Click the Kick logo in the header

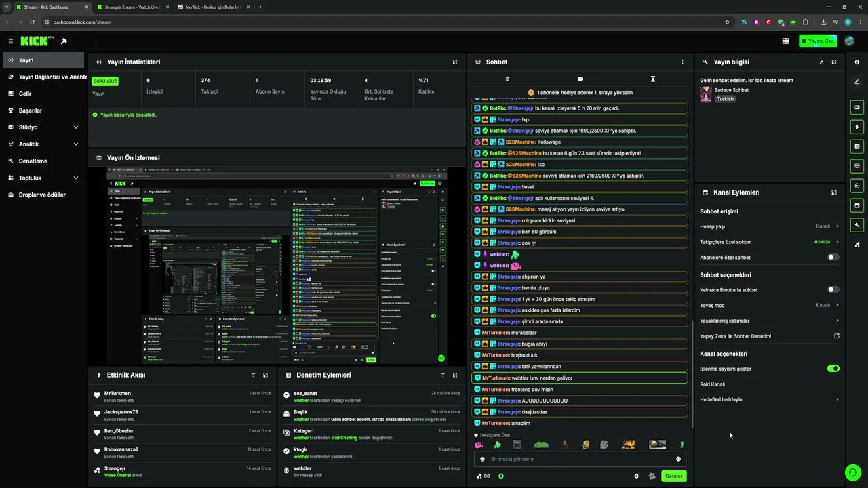pos(37,41)
